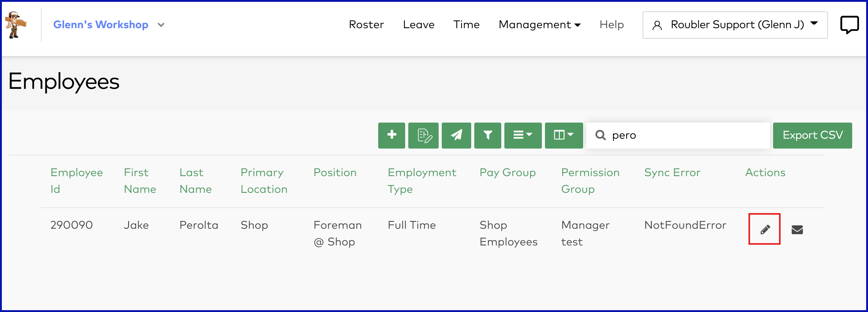The width and height of the screenshot is (868, 312).
Task: Navigate to the Time menu item
Action: coord(466,25)
